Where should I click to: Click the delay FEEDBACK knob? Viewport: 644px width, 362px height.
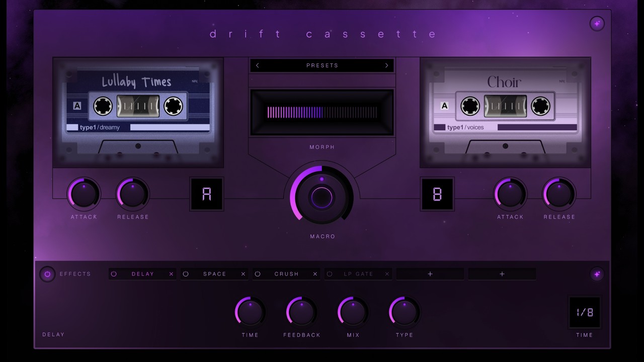301,312
